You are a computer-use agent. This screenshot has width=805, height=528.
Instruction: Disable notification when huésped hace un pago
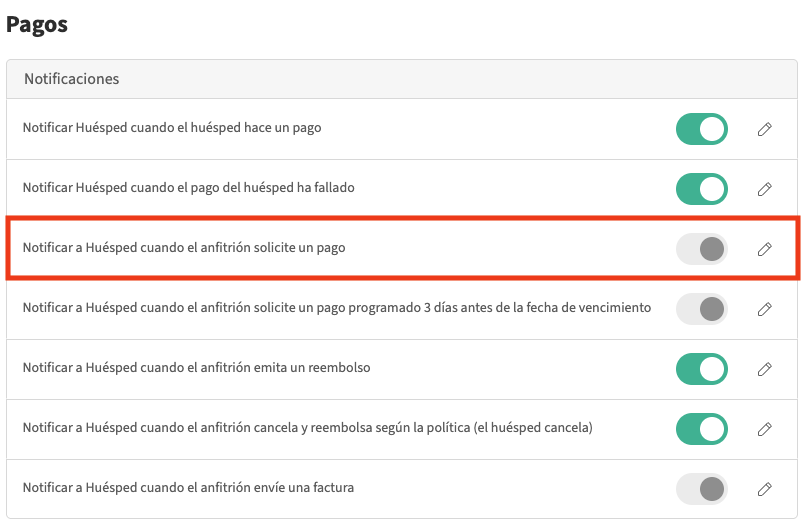point(701,129)
